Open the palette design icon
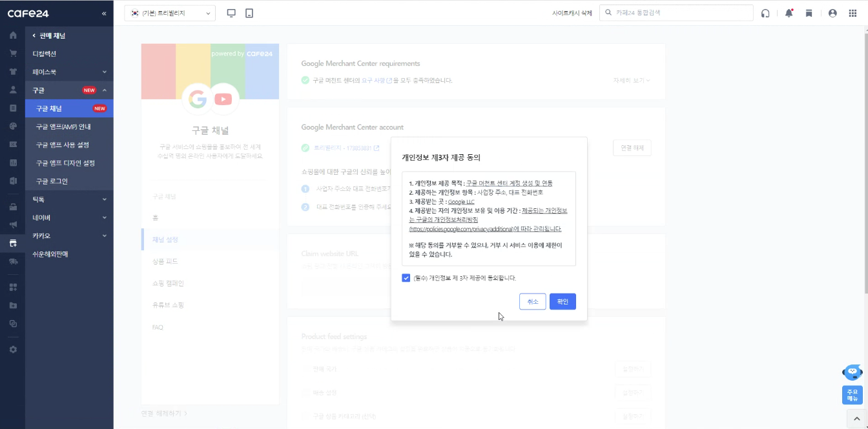The width and height of the screenshot is (868, 429). tap(13, 126)
